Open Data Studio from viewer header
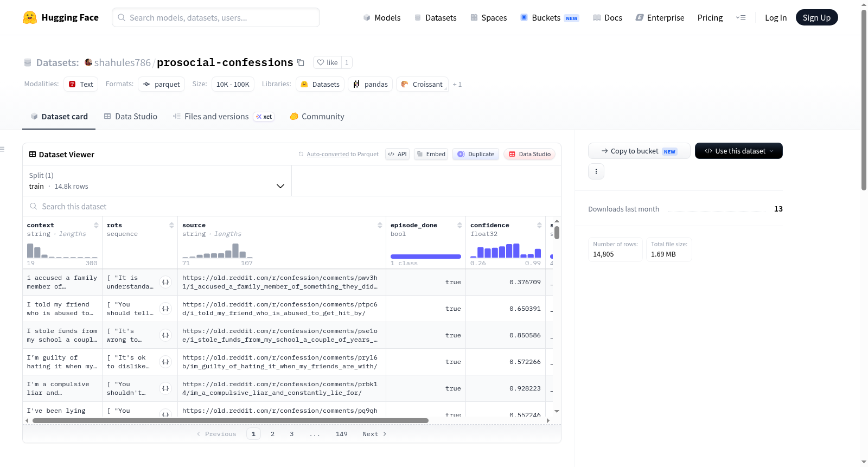 click(x=529, y=154)
